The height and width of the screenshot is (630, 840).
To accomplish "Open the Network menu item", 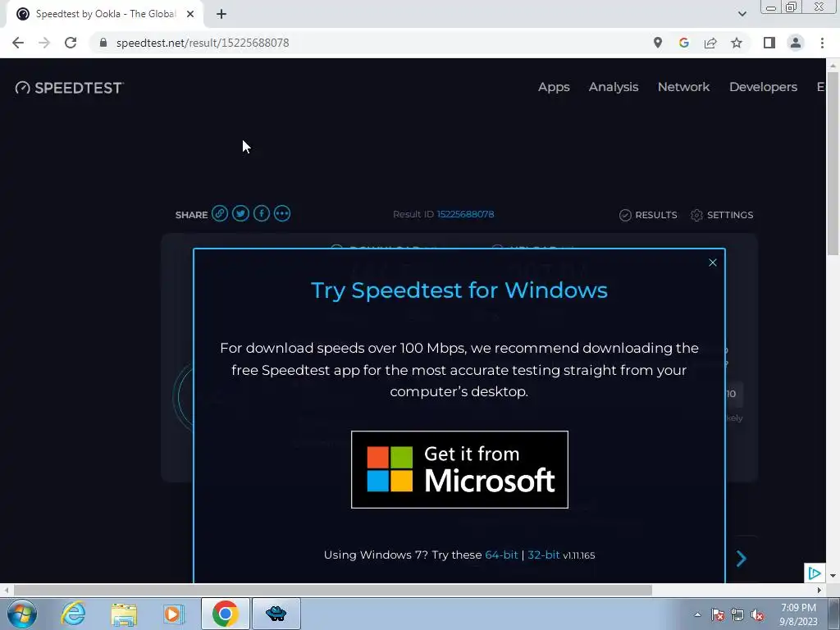I will coord(683,87).
